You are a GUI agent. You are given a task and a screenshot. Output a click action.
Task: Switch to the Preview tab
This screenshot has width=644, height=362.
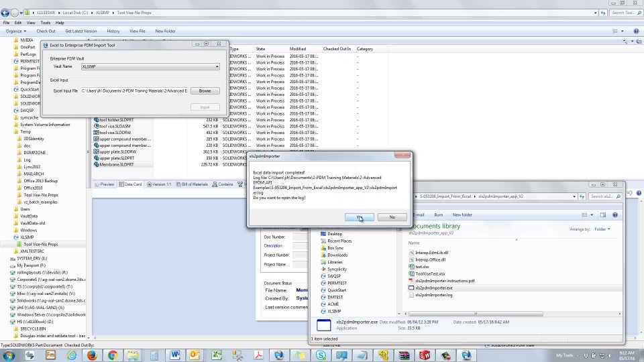pyautogui.click(x=105, y=184)
